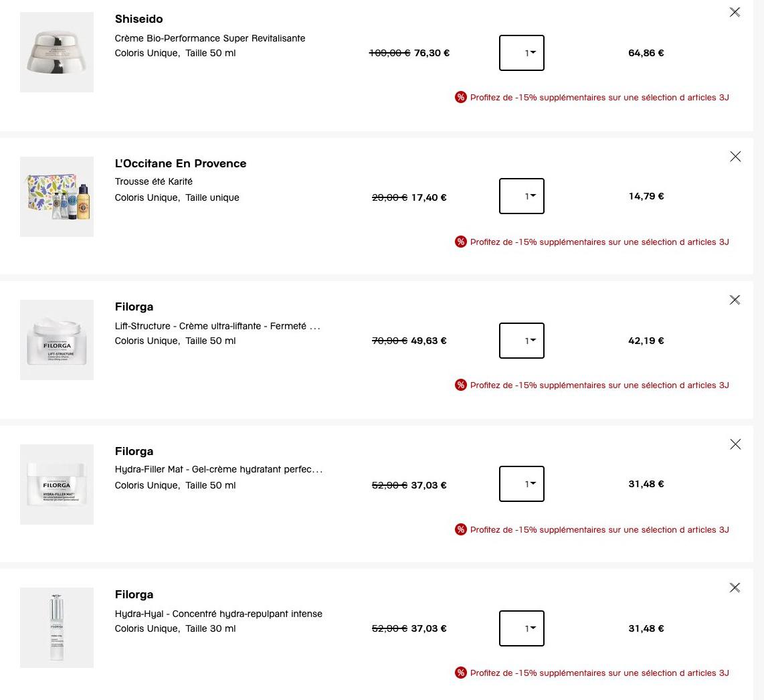View Filorga Hydra-Hyal bottle thumbnail

(56, 627)
